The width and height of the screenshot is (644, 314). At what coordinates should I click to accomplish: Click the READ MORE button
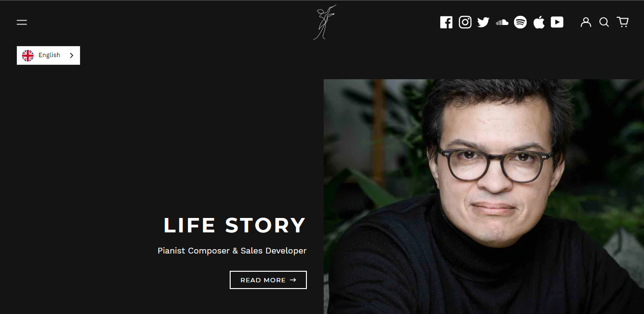(268, 280)
